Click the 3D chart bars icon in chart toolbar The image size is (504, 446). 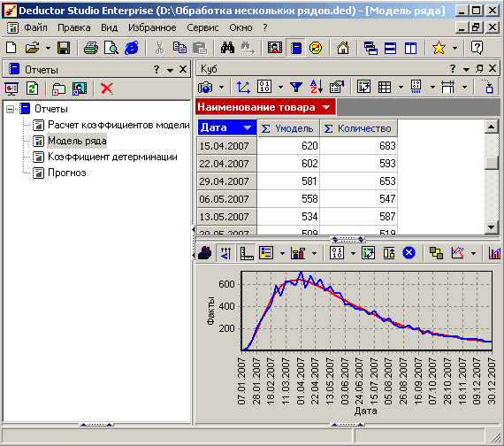point(205,252)
